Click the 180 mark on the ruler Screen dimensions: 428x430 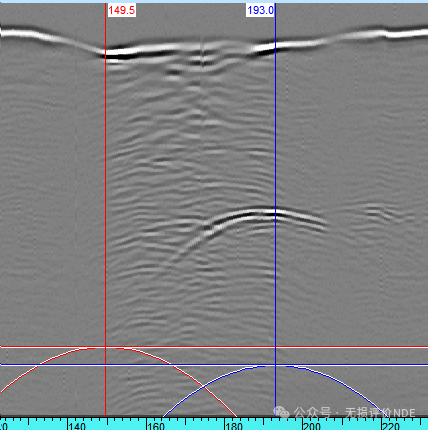coord(234,426)
